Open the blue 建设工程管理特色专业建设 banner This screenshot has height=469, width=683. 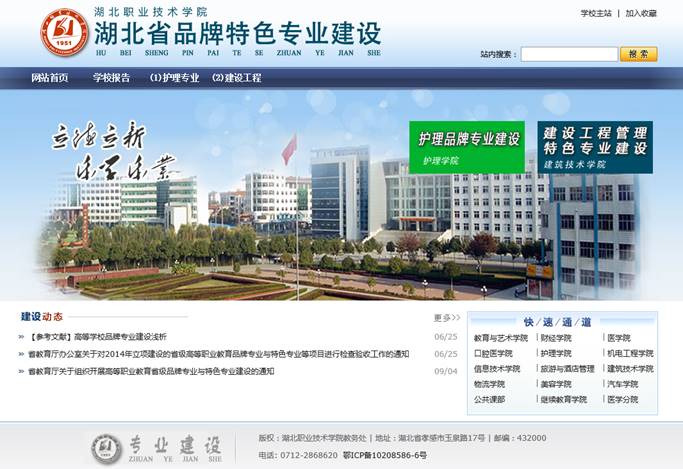pos(594,147)
